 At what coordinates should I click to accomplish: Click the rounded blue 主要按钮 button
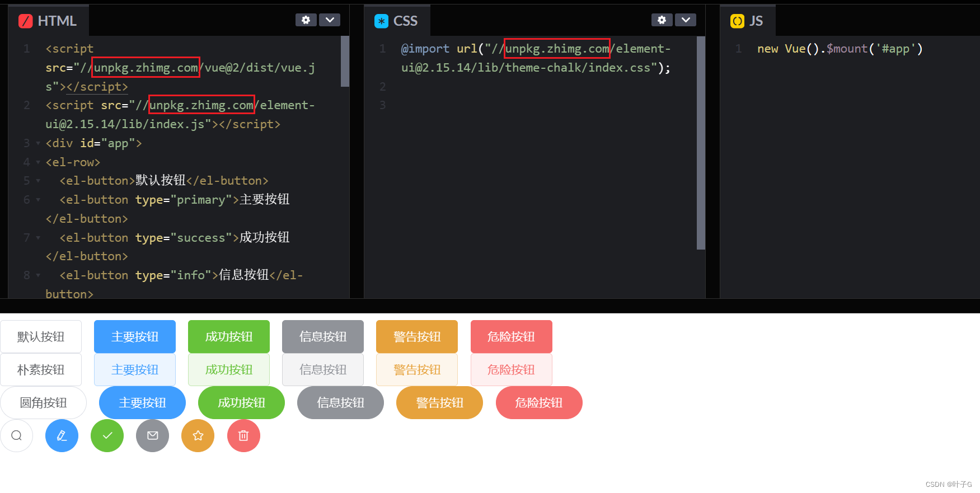142,402
